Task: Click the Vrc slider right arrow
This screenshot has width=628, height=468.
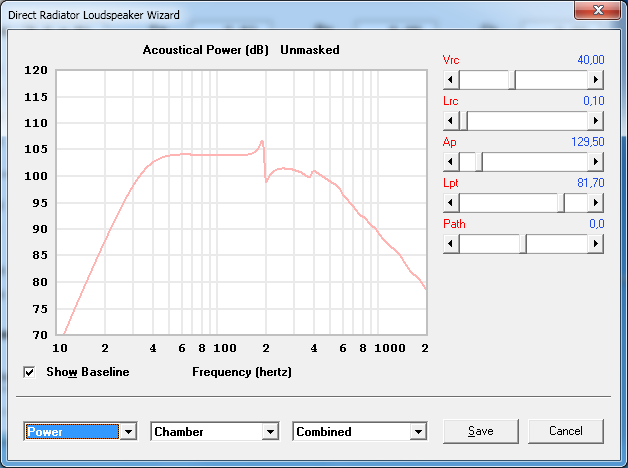Action: click(596, 80)
